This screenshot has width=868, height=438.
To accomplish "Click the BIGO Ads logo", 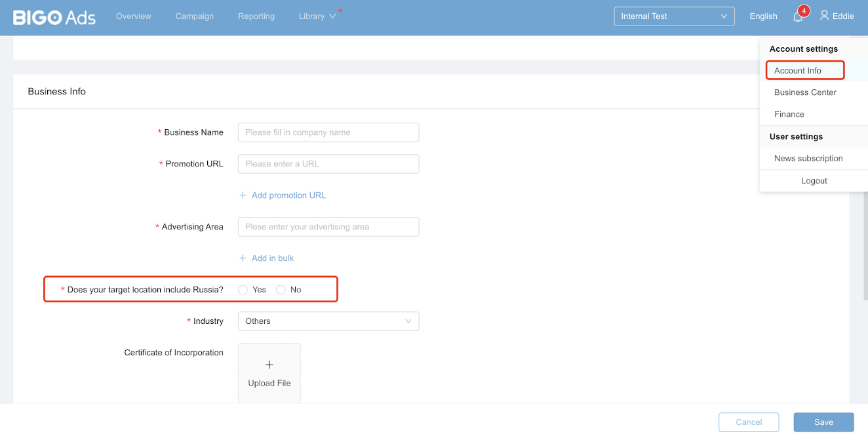I will coord(54,16).
